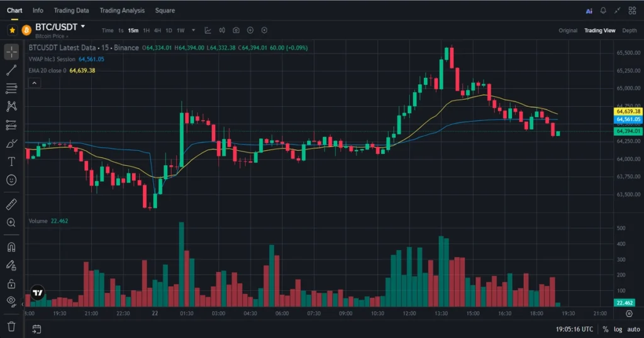Click the yellow 64,639.38 EMA price tag
The image size is (644, 338).
[x=628, y=111]
